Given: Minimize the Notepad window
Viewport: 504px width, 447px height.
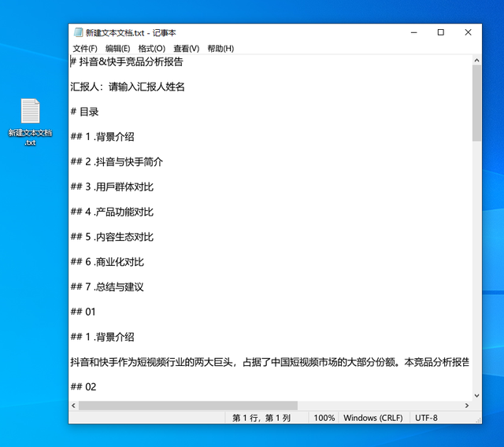Looking at the screenshot, I should tap(414, 32).
